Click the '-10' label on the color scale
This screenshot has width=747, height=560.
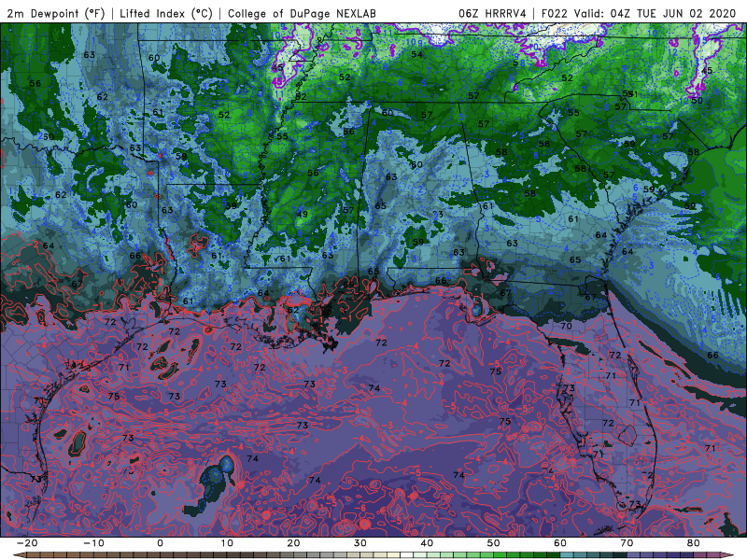[93, 543]
